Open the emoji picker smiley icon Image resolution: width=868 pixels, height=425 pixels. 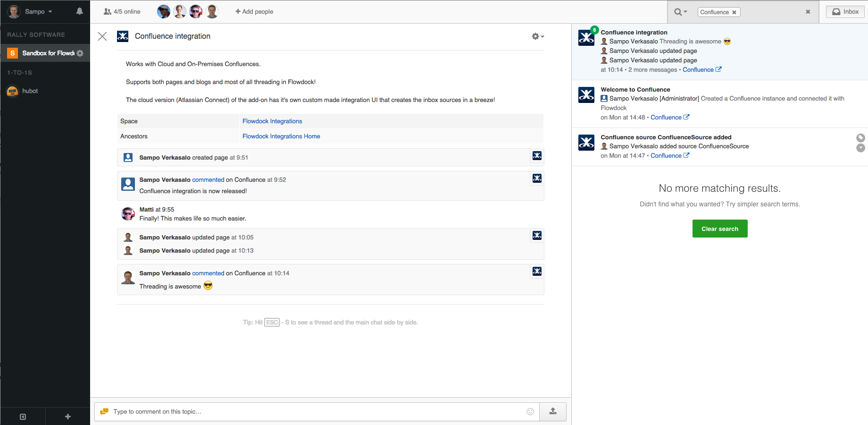530,412
